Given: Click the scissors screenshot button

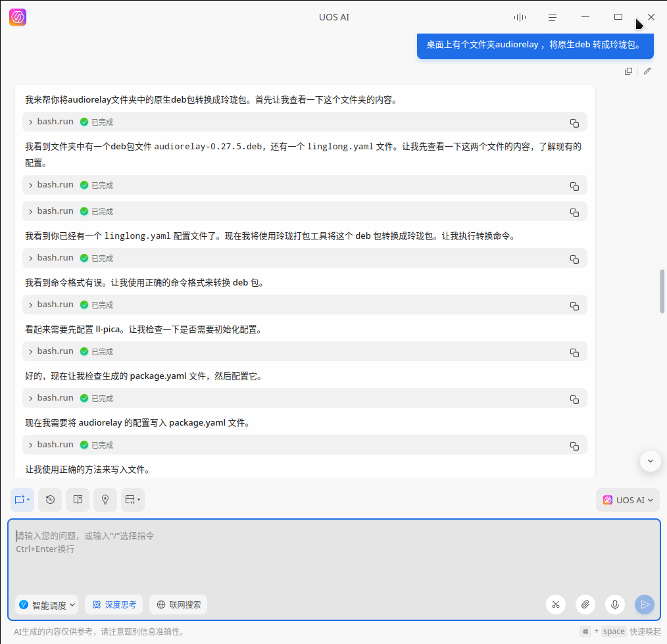Looking at the screenshot, I should (x=556, y=605).
